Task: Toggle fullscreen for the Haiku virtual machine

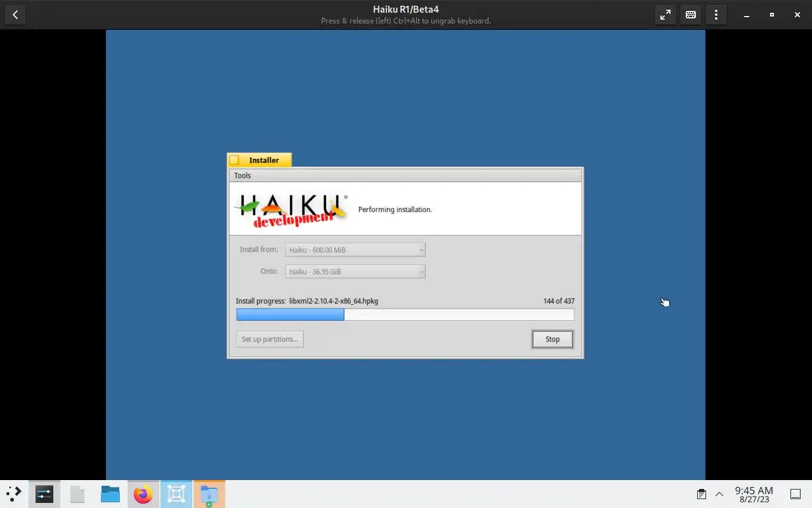Action: click(665, 15)
